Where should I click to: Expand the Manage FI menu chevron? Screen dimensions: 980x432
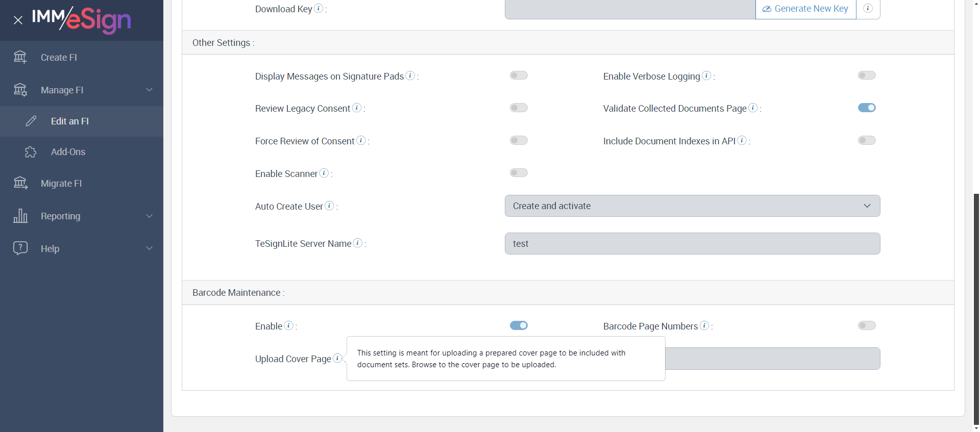point(150,90)
